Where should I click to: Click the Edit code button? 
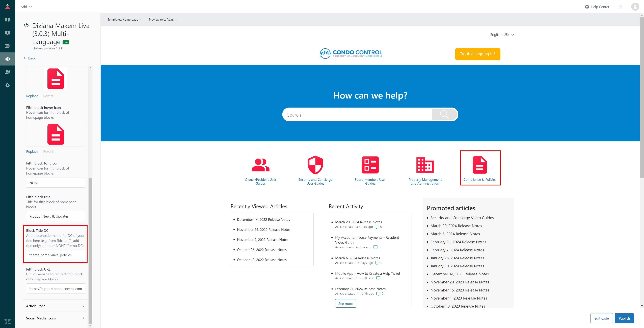[x=601, y=318]
